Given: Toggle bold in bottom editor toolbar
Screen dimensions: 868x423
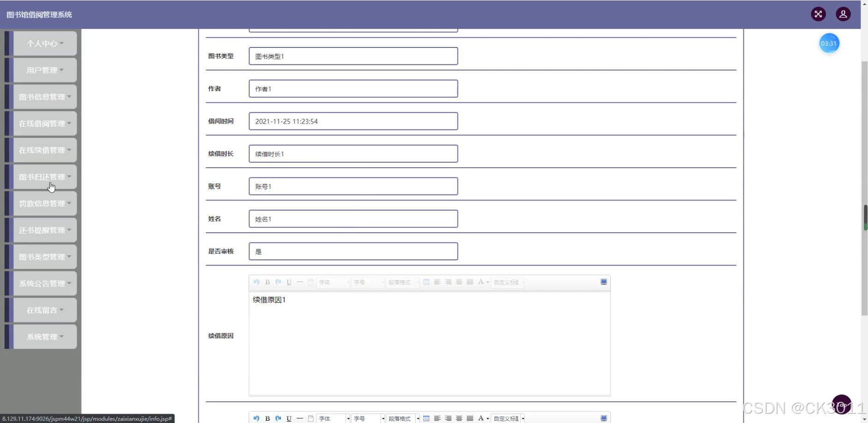Looking at the screenshot, I should [268, 418].
